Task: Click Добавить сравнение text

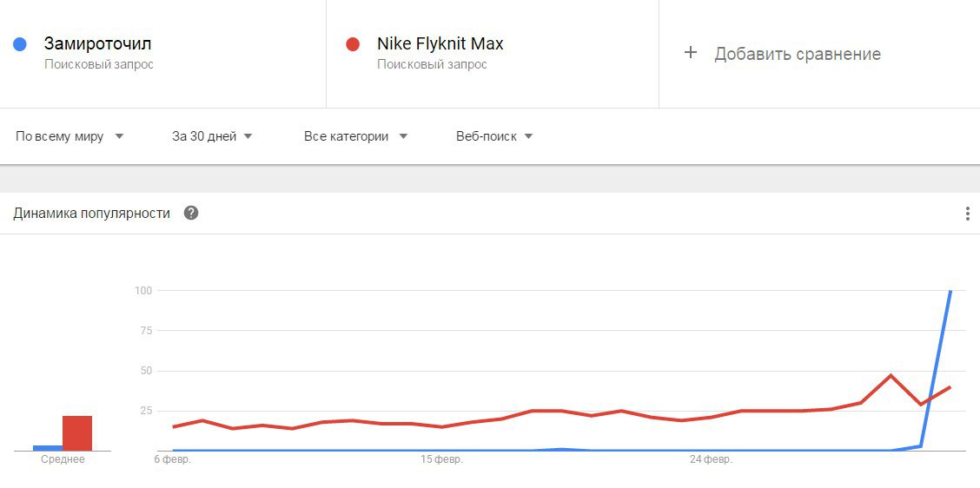Action: pos(798,54)
